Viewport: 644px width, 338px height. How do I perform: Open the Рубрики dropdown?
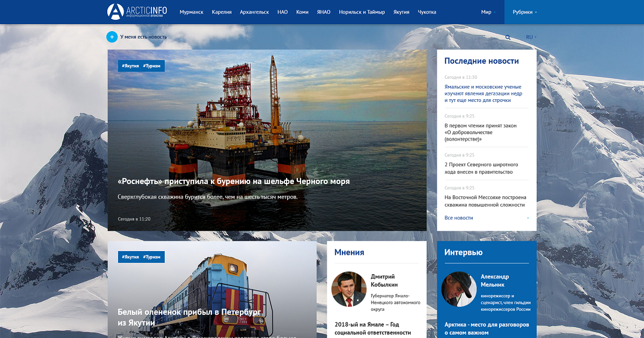525,12
